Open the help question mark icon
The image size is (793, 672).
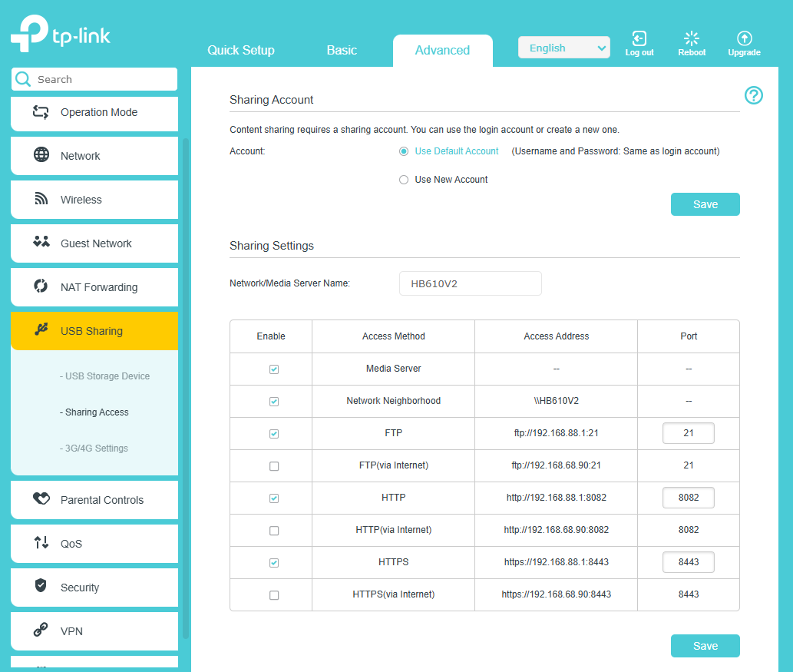coord(753,95)
